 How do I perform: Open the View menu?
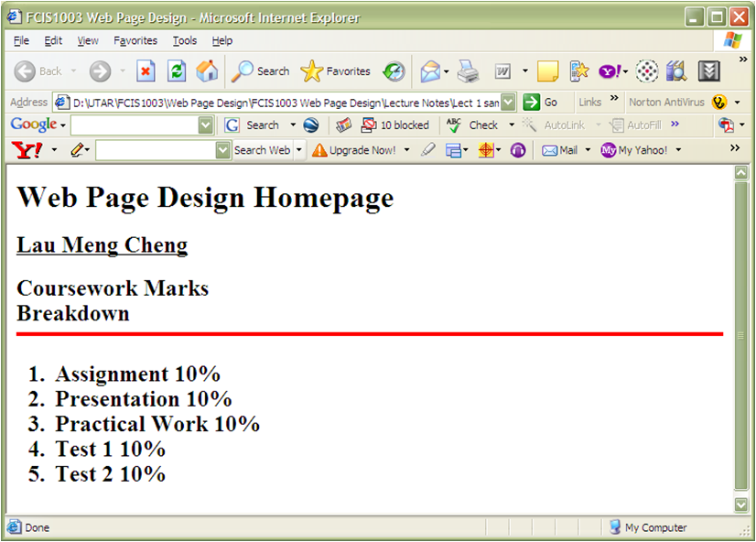(88, 40)
